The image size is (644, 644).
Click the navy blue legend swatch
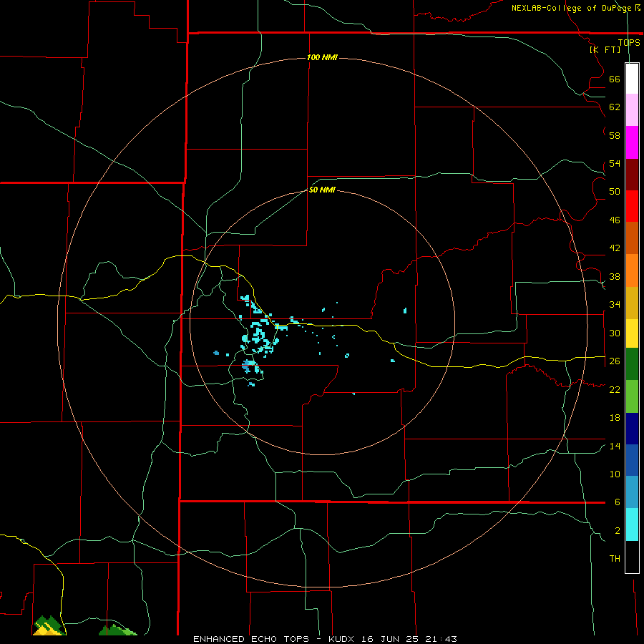[x=632, y=429]
